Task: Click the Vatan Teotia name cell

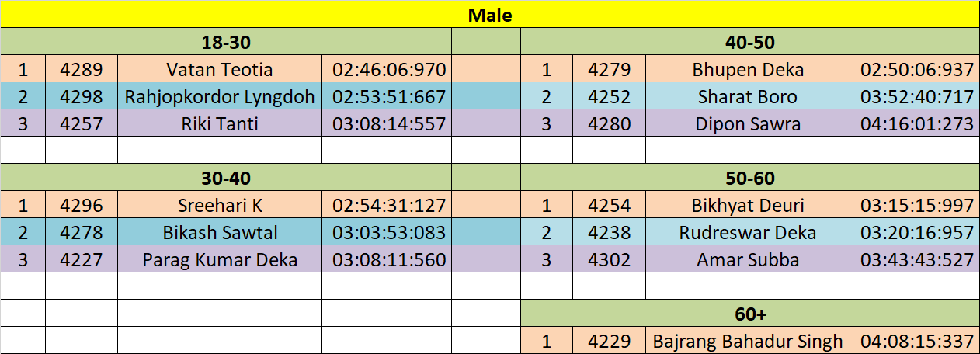Action: (x=220, y=70)
